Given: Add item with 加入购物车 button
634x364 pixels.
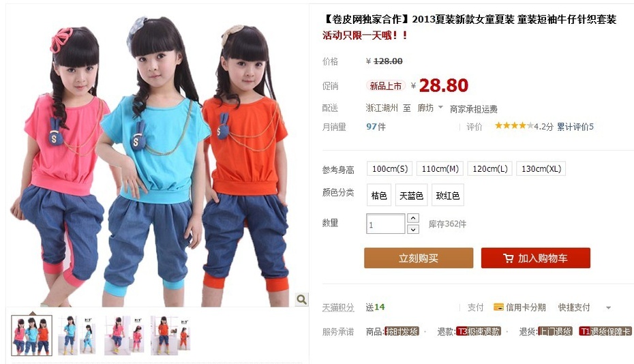Looking at the screenshot, I should point(536,258).
